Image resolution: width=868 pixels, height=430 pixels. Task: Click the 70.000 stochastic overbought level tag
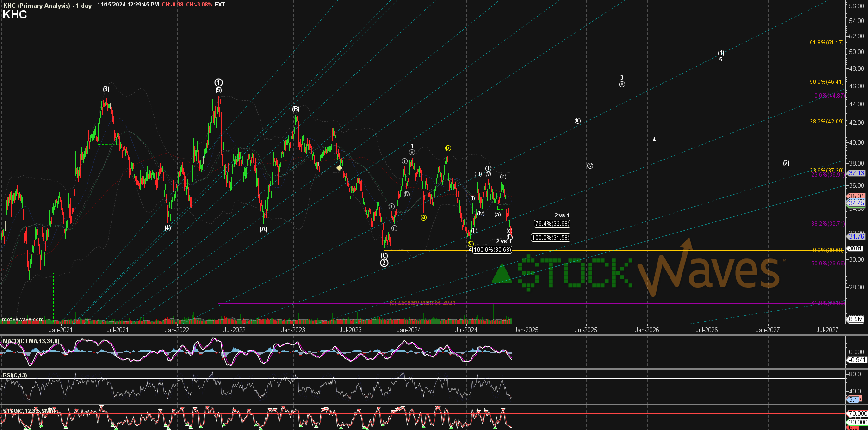pos(857,413)
